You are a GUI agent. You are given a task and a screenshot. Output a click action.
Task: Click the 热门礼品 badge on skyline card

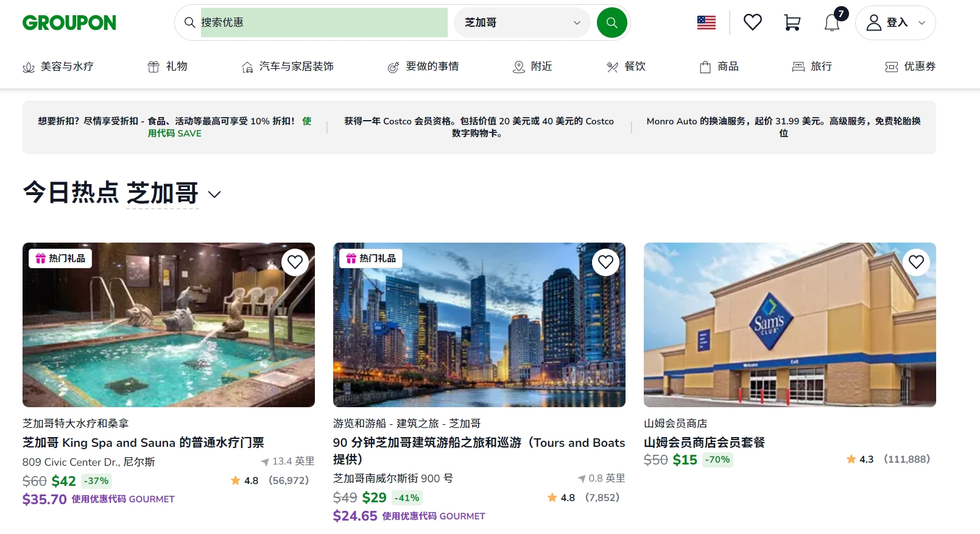(x=371, y=258)
